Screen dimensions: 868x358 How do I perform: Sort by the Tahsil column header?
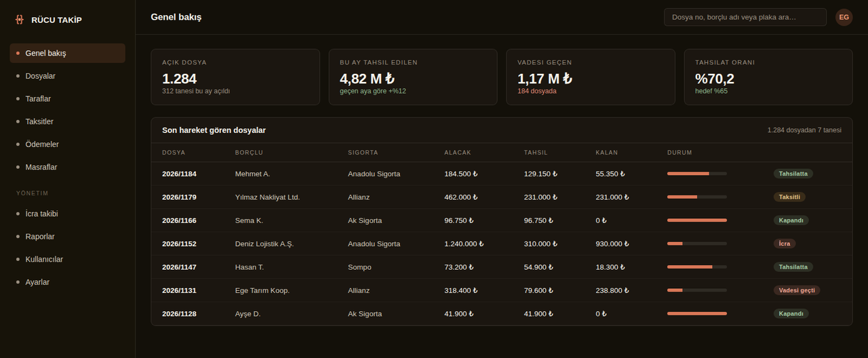[x=536, y=153]
